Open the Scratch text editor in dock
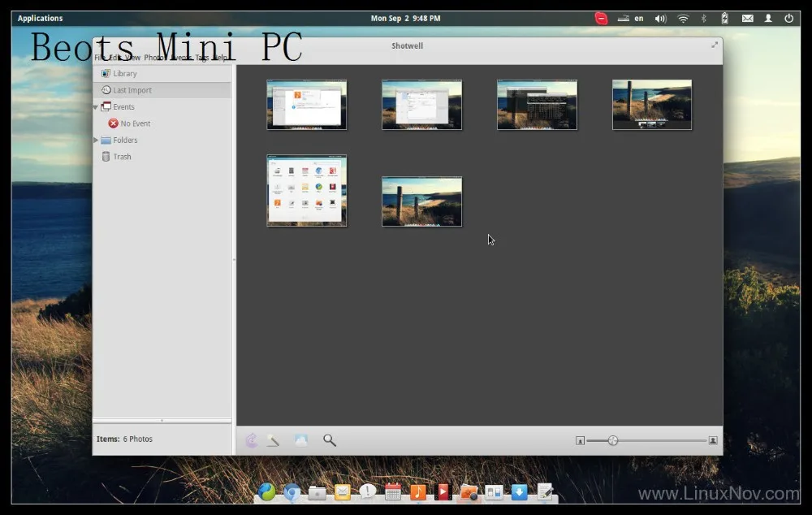The height and width of the screenshot is (515, 812). [545, 491]
